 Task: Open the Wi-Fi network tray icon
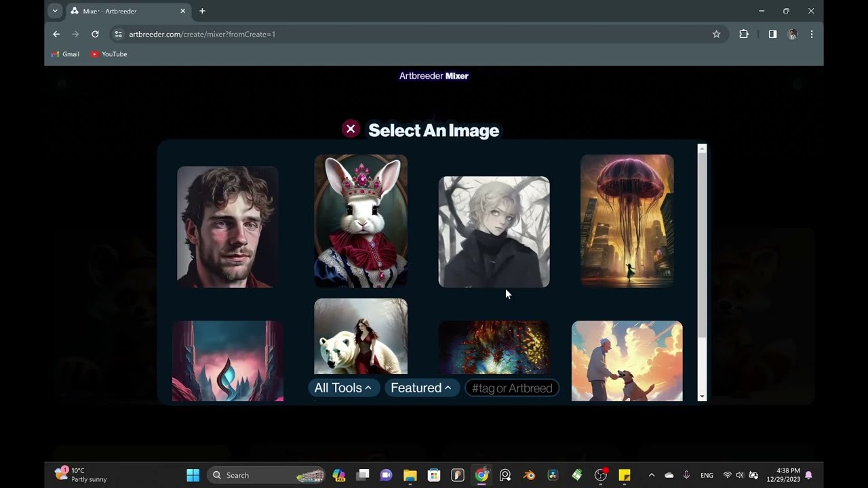click(728, 475)
